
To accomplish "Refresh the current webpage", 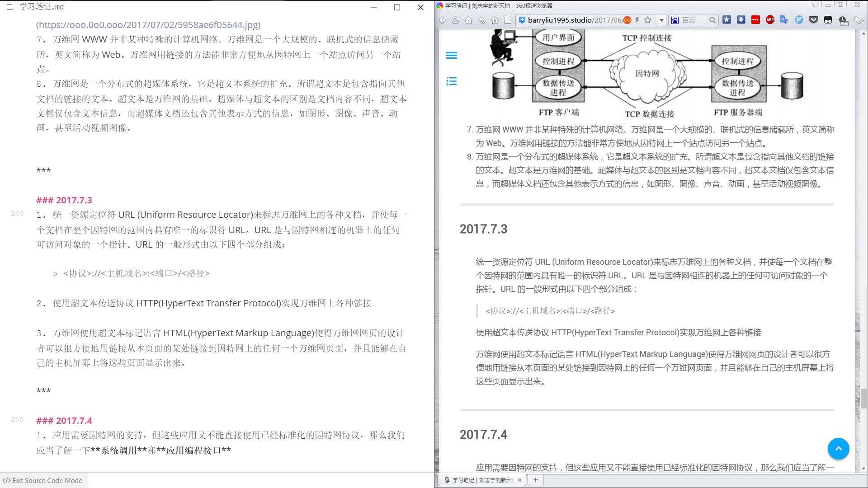I will [x=455, y=20].
